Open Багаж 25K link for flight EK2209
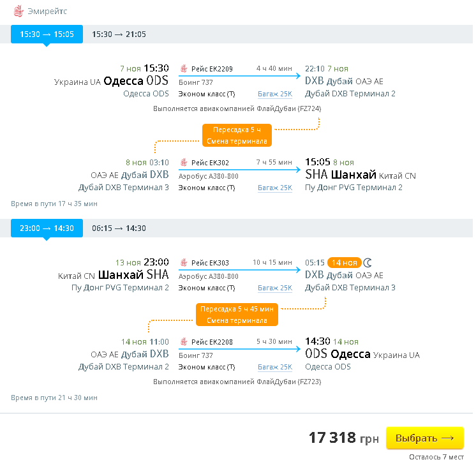 [x=275, y=94]
